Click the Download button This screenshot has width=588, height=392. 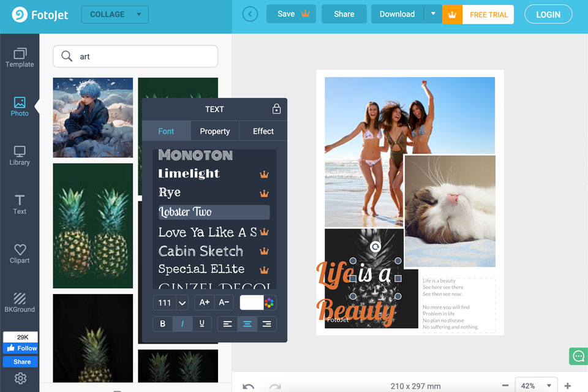click(x=397, y=14)
